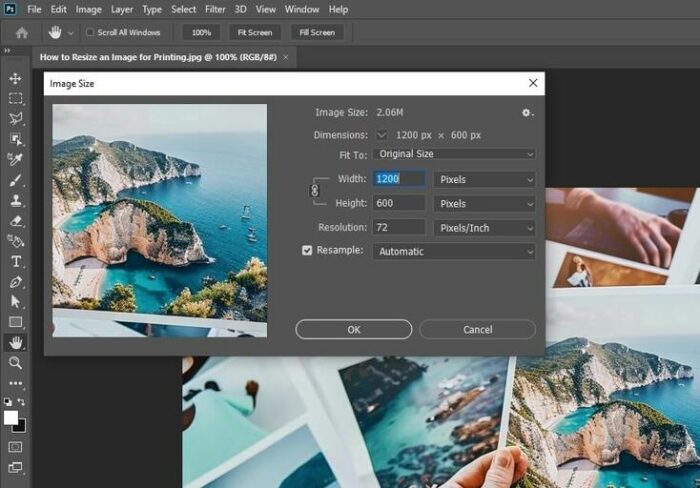Open the Window menu
The height and width of the screenshot is (488, 700).
tap(302, 9)
